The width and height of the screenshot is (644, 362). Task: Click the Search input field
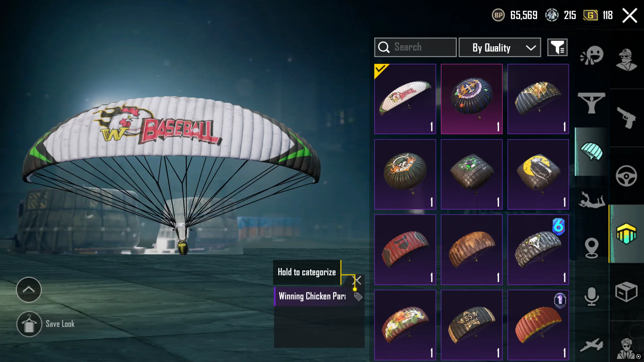[x=415, y=48]
